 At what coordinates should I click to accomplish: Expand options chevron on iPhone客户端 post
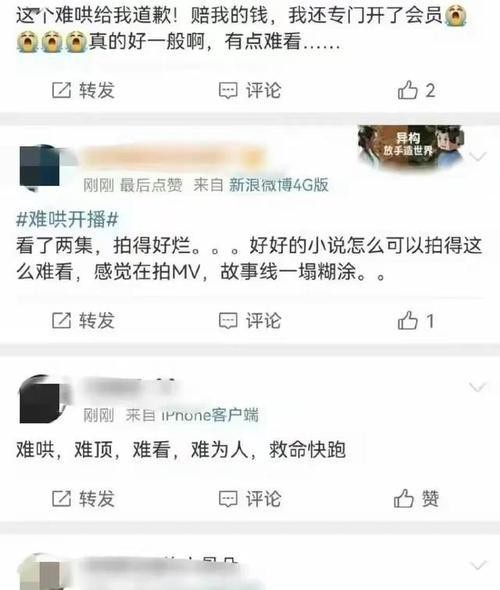(478, 387)
